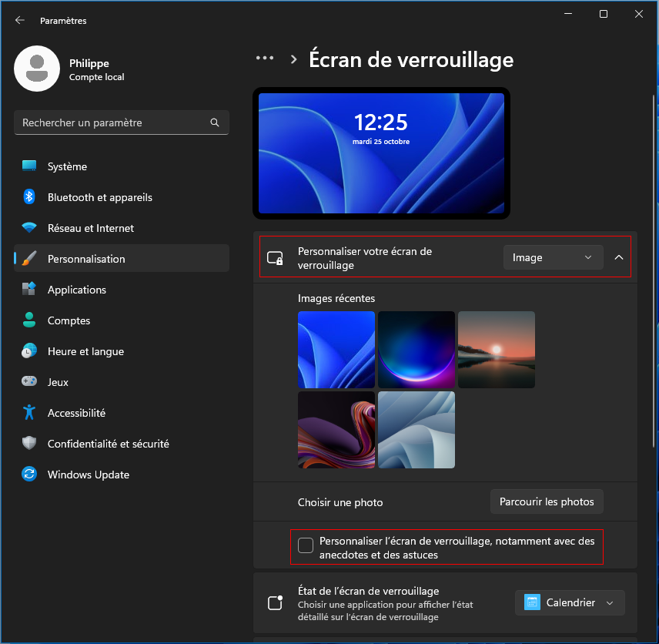This screenshot has width=659, height=644.
Task: Click the Heure et langue globe icon
Action: [29, 351]
